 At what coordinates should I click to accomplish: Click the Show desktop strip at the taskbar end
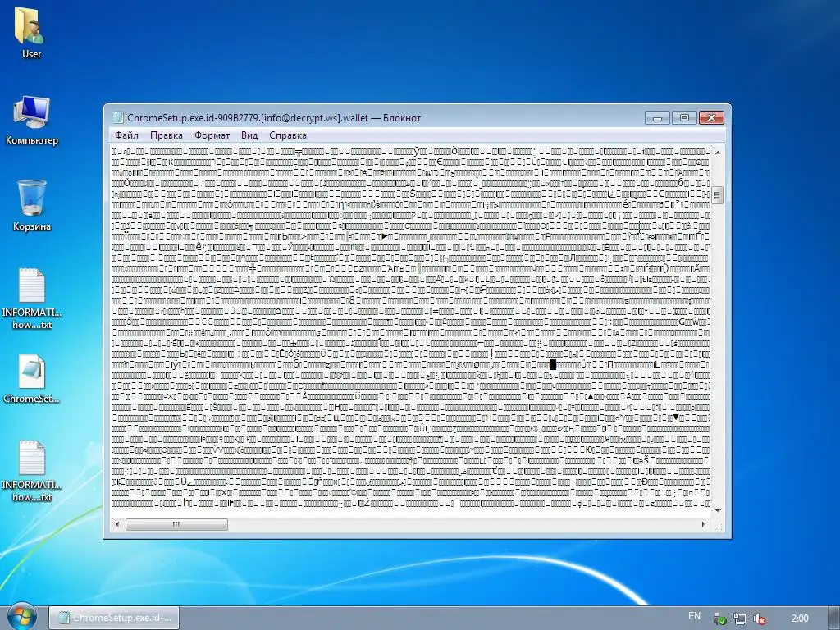coord(834,618)
